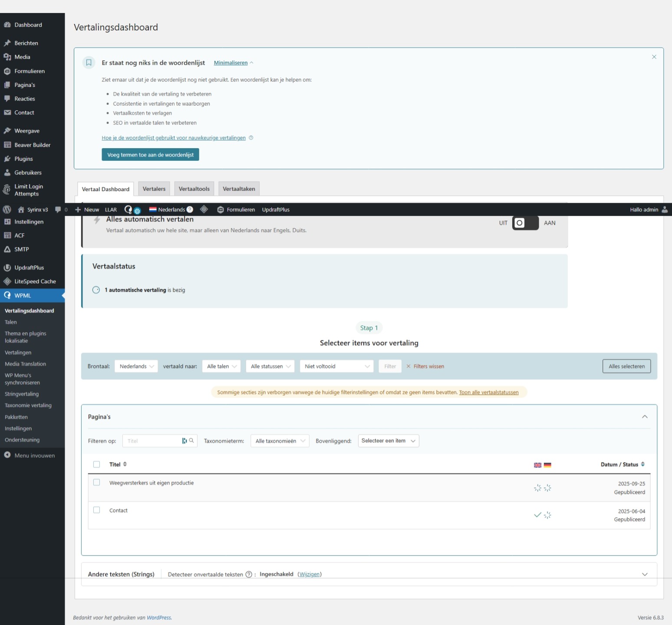672x625 pixels.
Task: Tick the checkbox for the Contact page
Action: [x=96, y=510]
